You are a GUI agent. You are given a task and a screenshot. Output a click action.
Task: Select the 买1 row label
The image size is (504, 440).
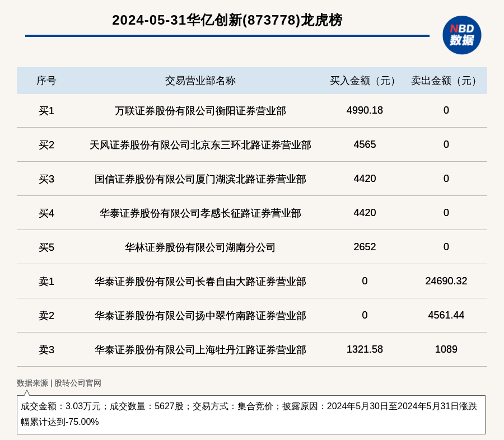tap(46, 111)
